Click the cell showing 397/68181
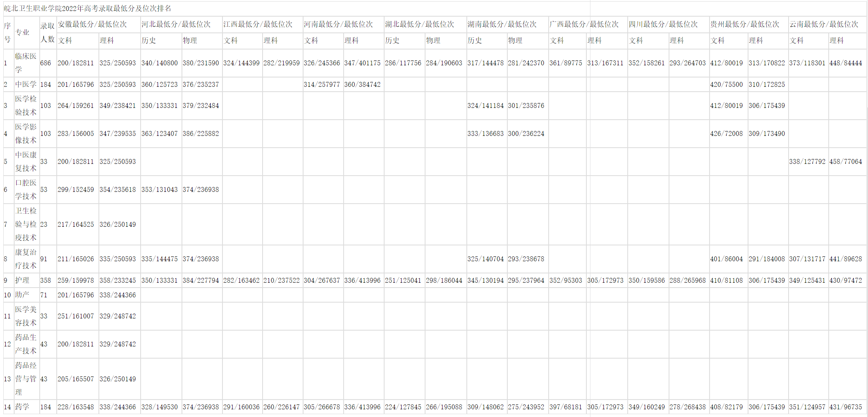Image resolution: width=868 pixels, height=417 pixels. (x=565, y=407)
